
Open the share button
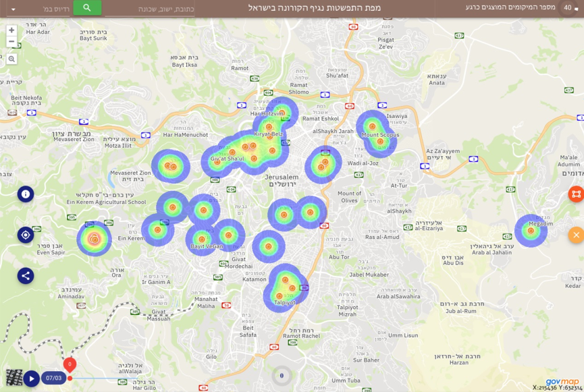point(26,276)
